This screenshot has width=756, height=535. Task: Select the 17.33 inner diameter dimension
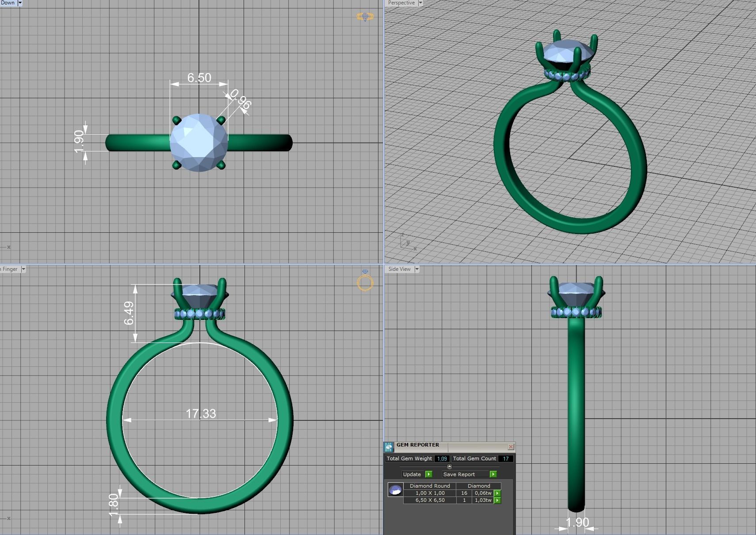[x=201, y=413]
